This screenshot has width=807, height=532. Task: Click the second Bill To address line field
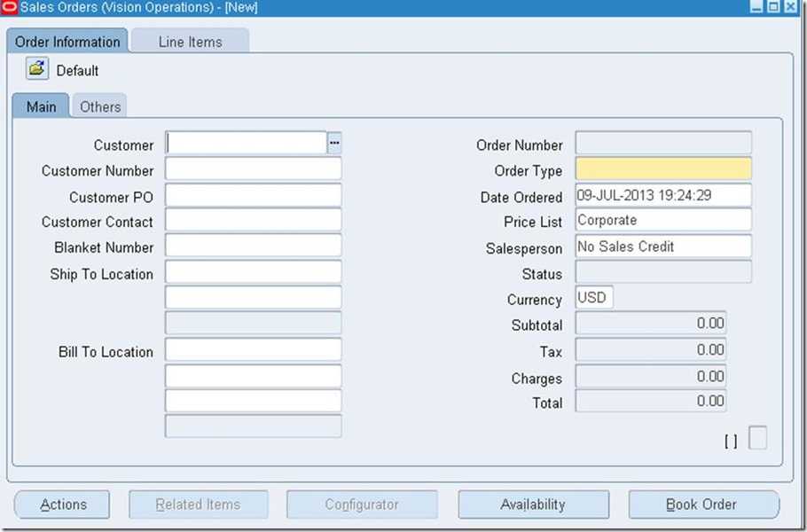click(x=254, y=377)
